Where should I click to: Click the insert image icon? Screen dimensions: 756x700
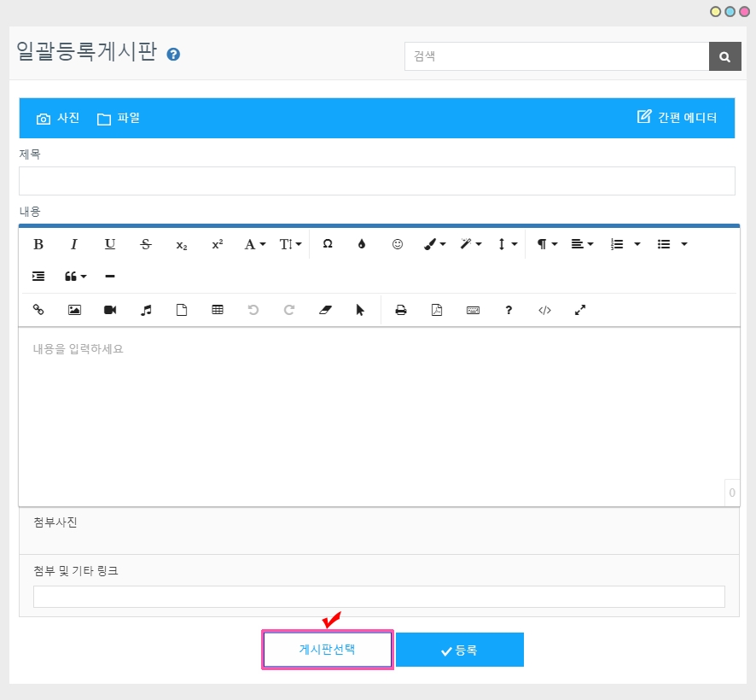pos(74,310)
